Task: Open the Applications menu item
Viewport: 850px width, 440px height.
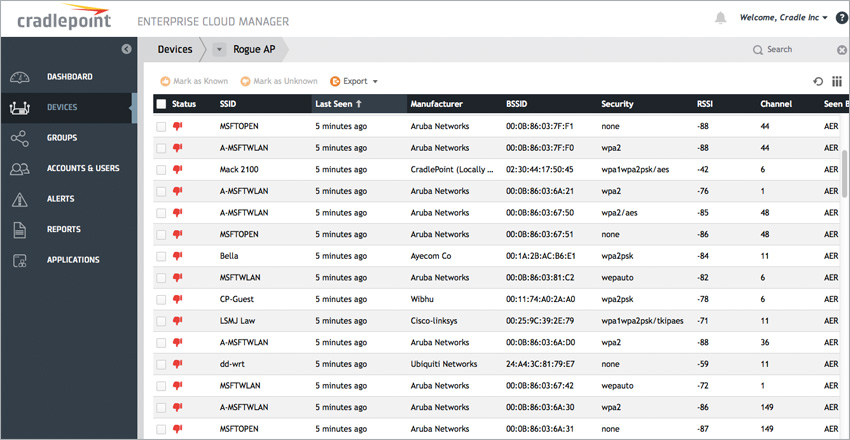Action: click(68, 260)
